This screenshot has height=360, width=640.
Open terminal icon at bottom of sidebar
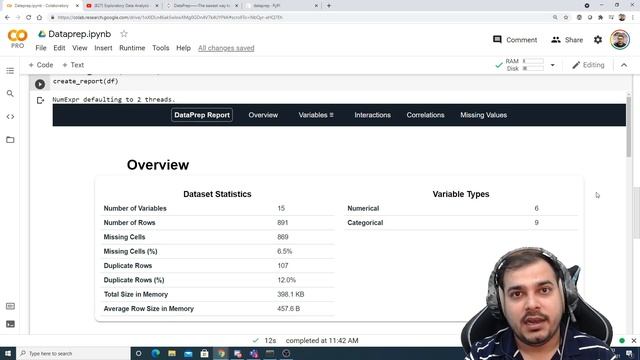pos(10,324)
